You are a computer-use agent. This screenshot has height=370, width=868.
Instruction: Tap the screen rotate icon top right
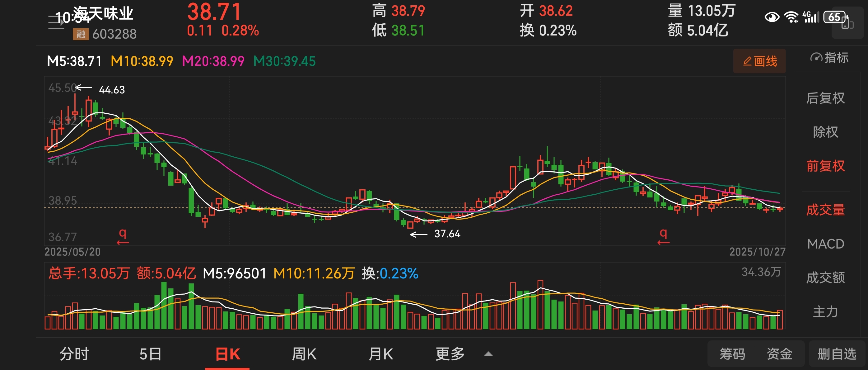click(x=847, y=23)
